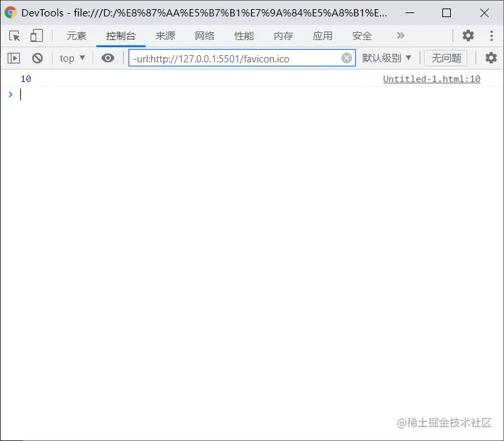Screen dimensions: 504x441
Task: Show more tabs with double chevron
Action: (400, 35)
